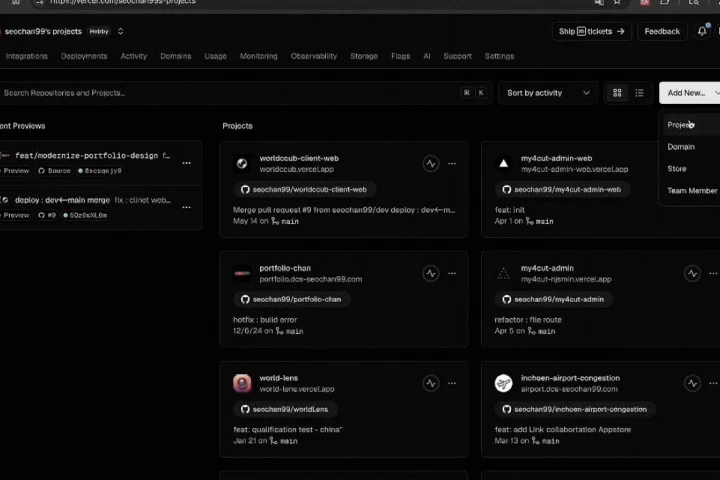Open the Storage tab
Screen dimensions: 720x480
364,56
